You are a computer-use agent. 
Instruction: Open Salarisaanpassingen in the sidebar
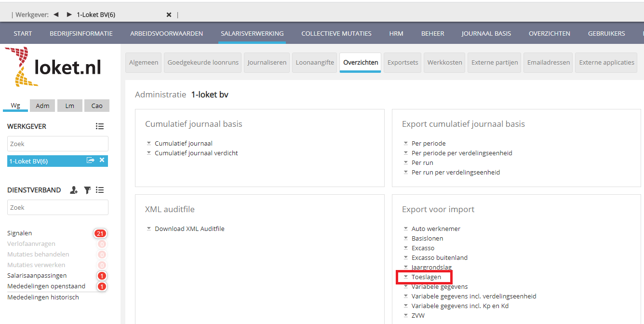click(37, 276)
